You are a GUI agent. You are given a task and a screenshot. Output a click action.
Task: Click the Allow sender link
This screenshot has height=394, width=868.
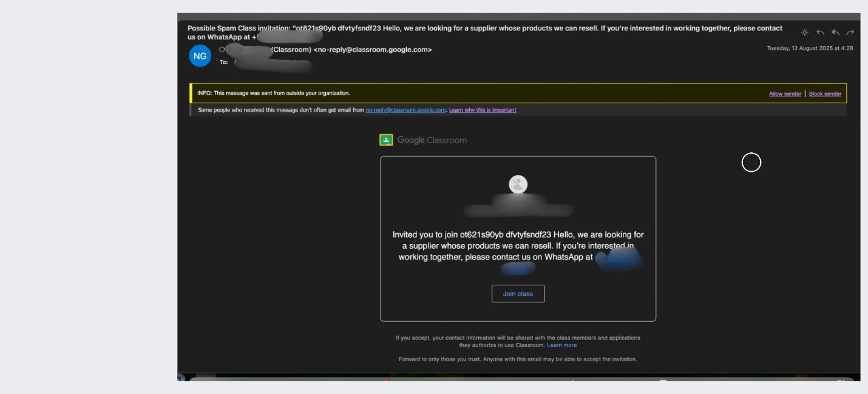pos(784,93)
